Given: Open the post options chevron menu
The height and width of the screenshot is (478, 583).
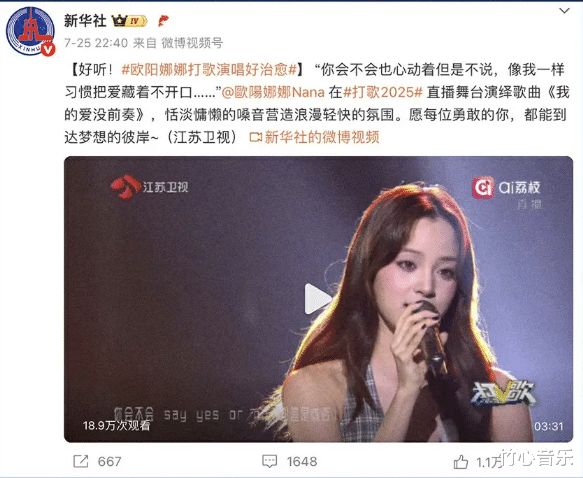Looking at the screenshot, I should (564, 11).
